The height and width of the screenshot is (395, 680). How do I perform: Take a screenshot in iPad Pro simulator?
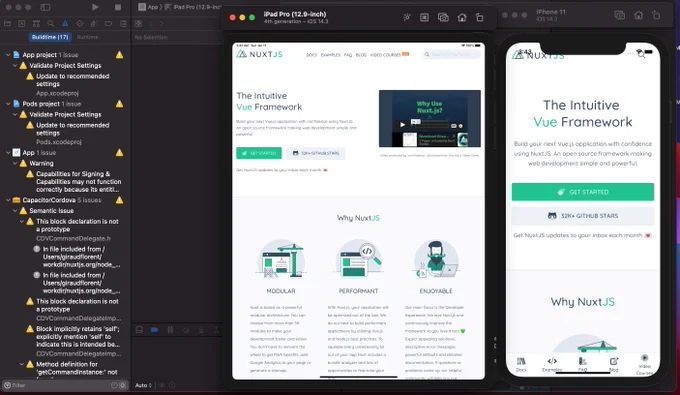click(x=443, y=17)
